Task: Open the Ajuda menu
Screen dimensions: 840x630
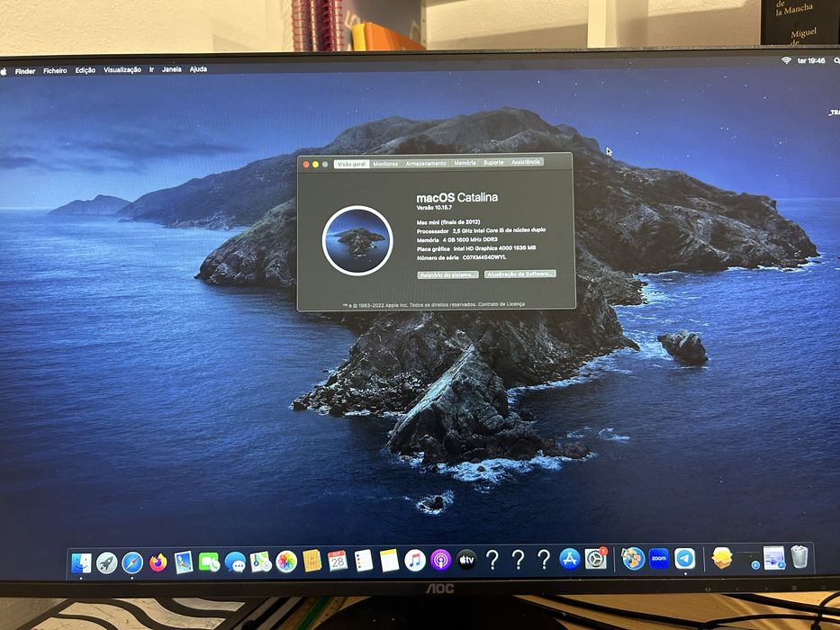Action: coord(198,69)
